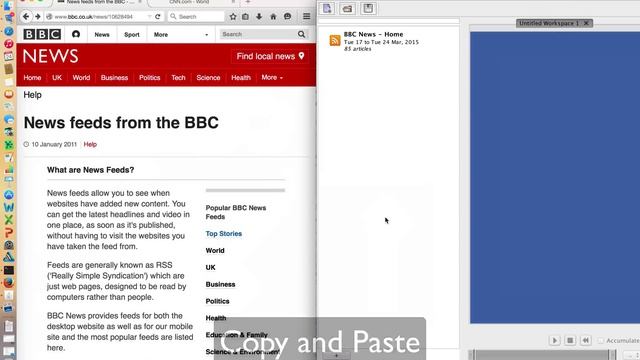This screenshot has width=640, height=360.
Task: Go back with the browser back arrow
Action: (x=26, y=16)
